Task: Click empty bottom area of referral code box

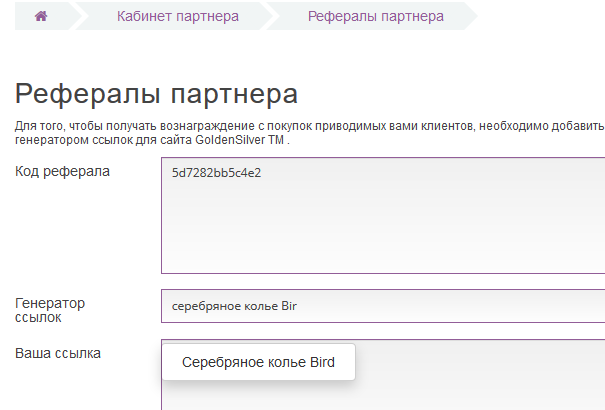Action: (x=380, y=255)
